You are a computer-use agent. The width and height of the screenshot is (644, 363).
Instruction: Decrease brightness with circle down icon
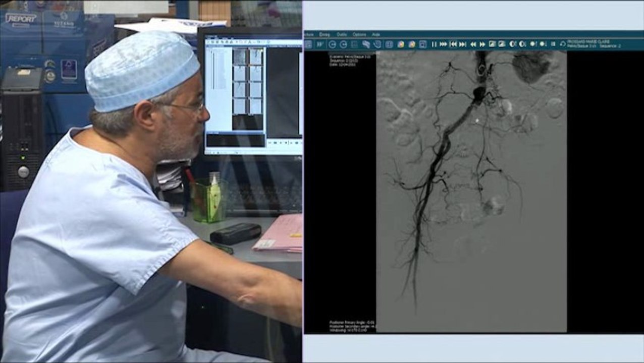(x=542, y=44)
